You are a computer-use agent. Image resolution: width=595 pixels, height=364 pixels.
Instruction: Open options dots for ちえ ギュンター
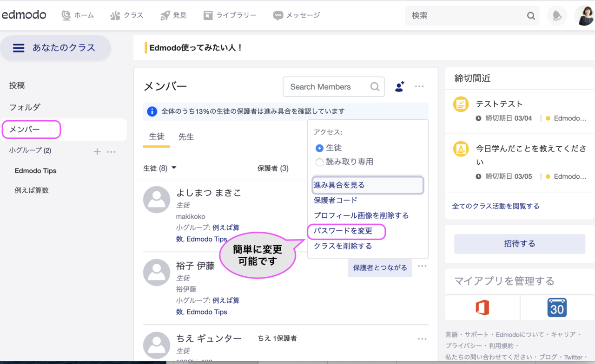(x=422, y=339)
